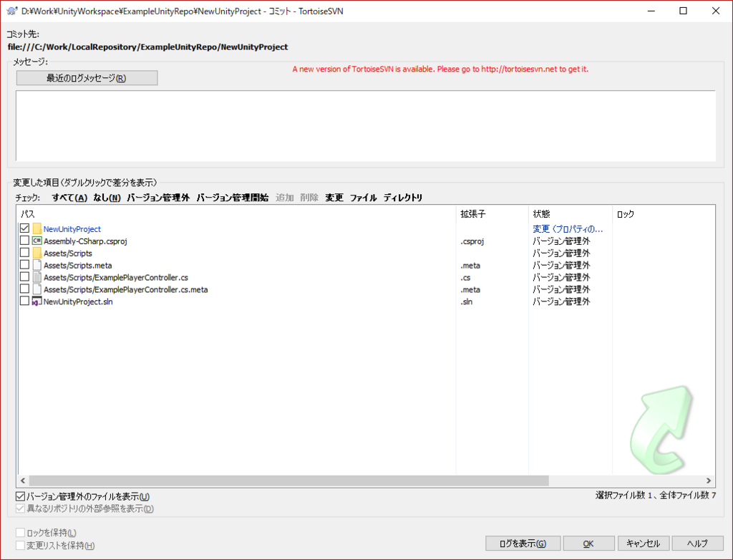Screen dimensions: 733x560
Task: Click the バージョン管理開始 check filter
Action: pyautogui.click(x=233, y=198)
